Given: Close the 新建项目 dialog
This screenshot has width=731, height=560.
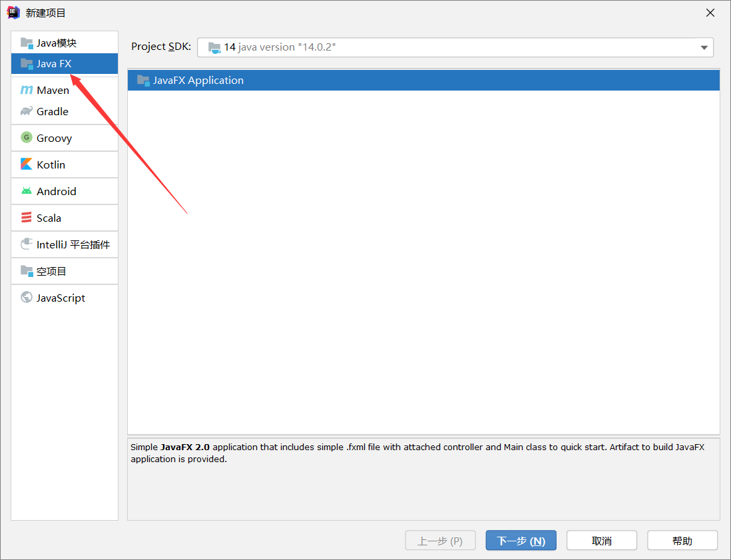Looking at the screenshot, I should pos(710,13).
